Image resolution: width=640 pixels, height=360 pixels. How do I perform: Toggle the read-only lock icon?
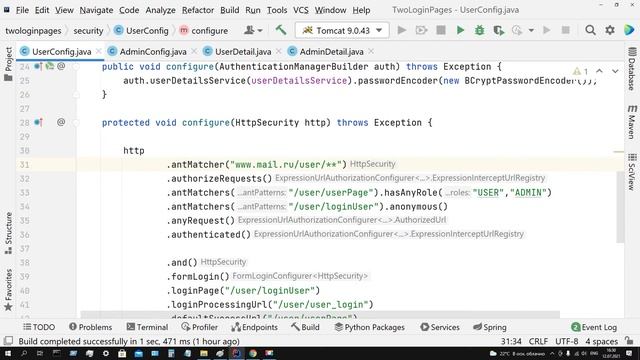coord(629,341)
